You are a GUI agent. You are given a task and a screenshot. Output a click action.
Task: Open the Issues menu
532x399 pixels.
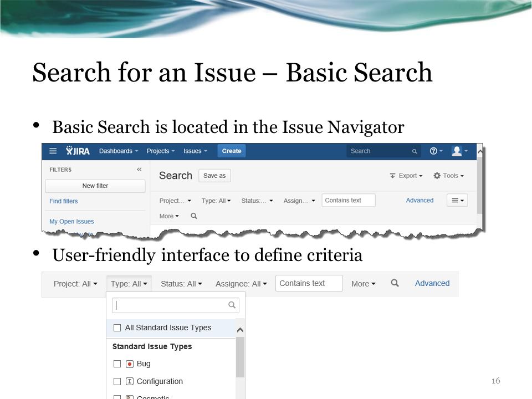click(195, 151)
